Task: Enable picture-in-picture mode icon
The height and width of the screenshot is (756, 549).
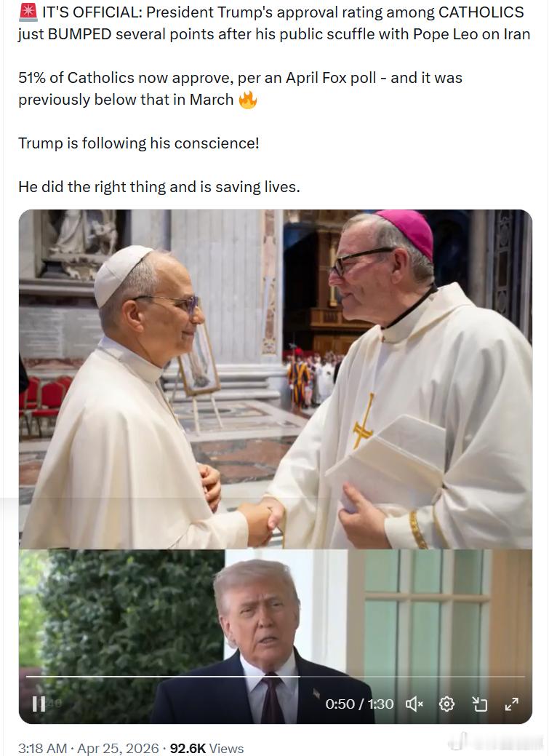Action: pos(479,704)
